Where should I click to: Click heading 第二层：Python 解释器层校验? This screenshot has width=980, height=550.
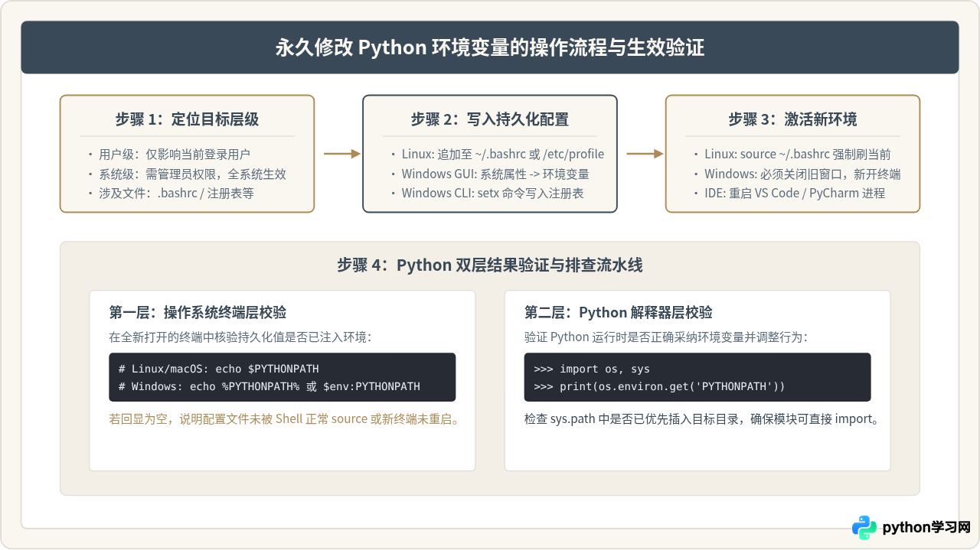(619, 312)
